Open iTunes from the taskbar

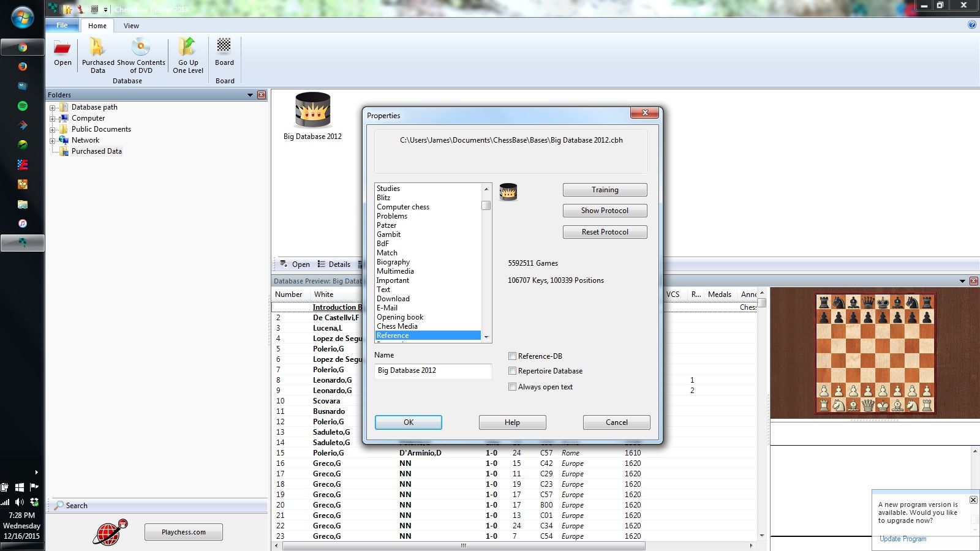tap(23, 223)
